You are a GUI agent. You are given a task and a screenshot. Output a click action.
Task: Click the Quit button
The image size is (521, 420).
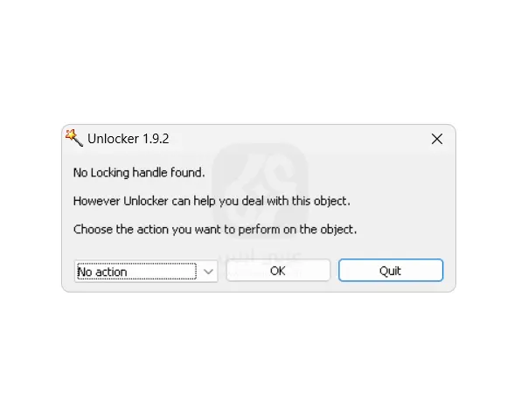391,271
